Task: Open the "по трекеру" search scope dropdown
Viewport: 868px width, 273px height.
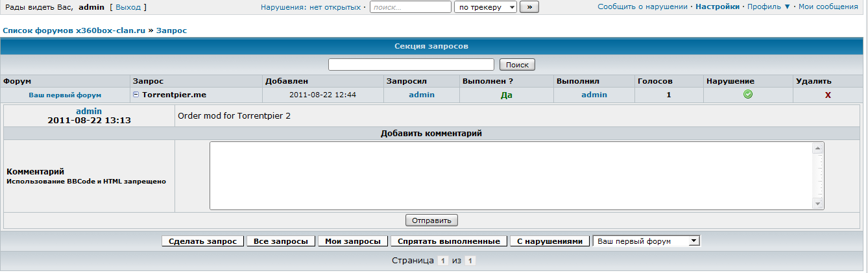Action: pyautogui.click(x=485, y=7)
